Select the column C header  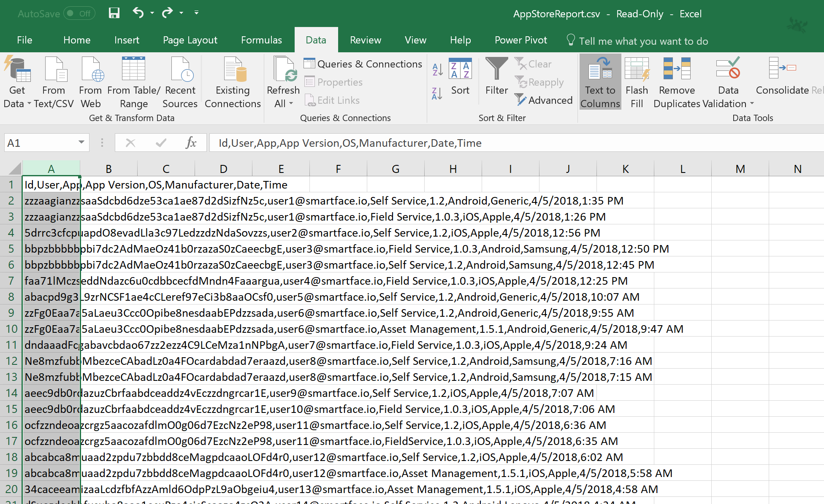coord(166,169)
